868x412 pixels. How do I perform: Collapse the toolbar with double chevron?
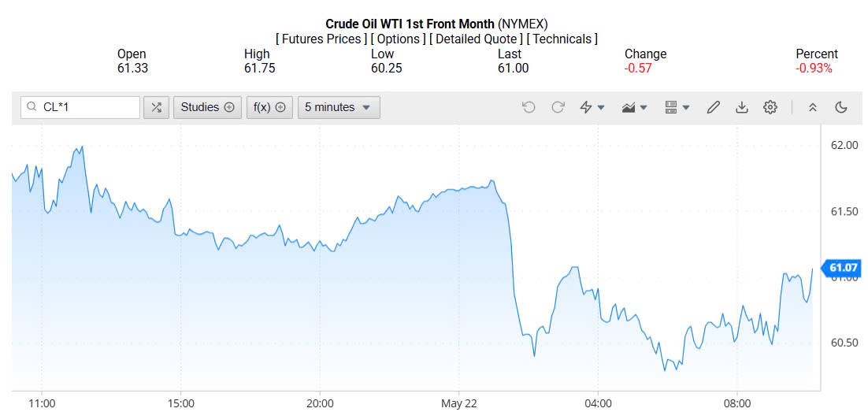pos(813,107)
